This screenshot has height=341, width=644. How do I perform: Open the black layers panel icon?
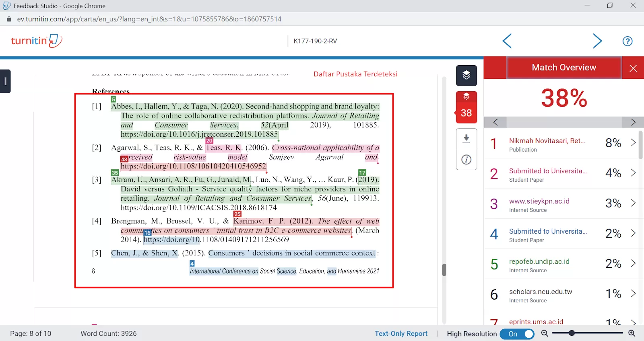[466, 75]
